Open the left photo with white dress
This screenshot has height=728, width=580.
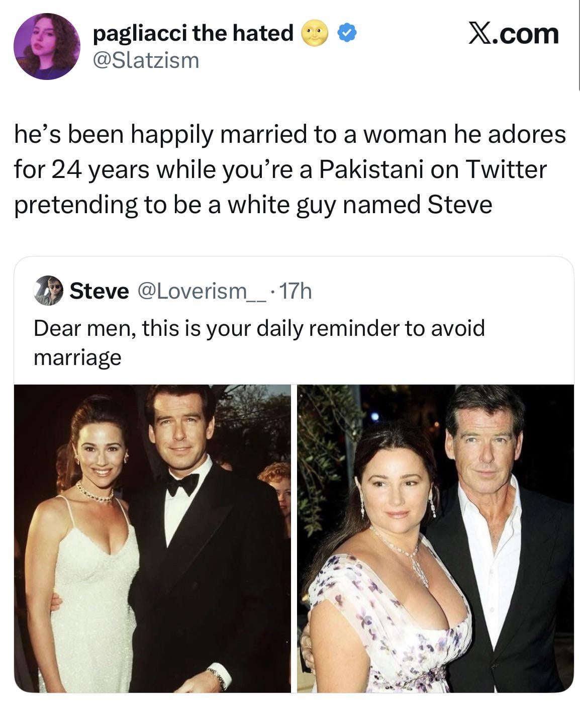[152, 538]
